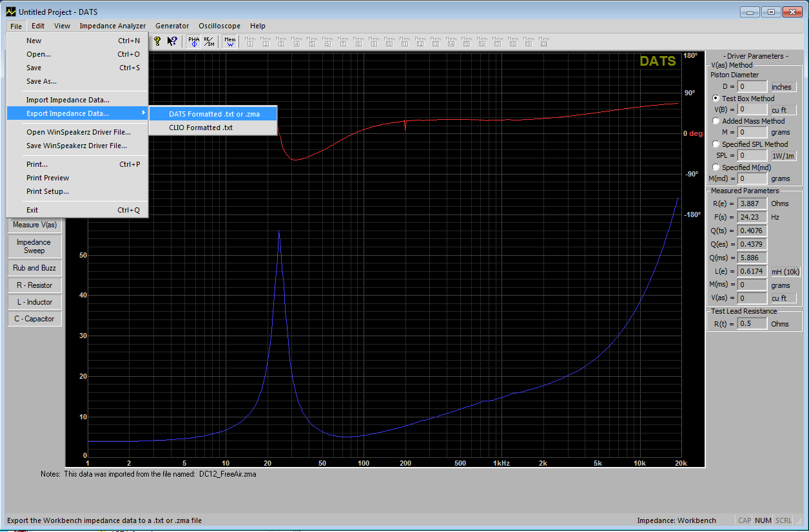Screen dimensions: 809x532
Task: Select the Mem 15 memory icon
Action: point(467,41)
